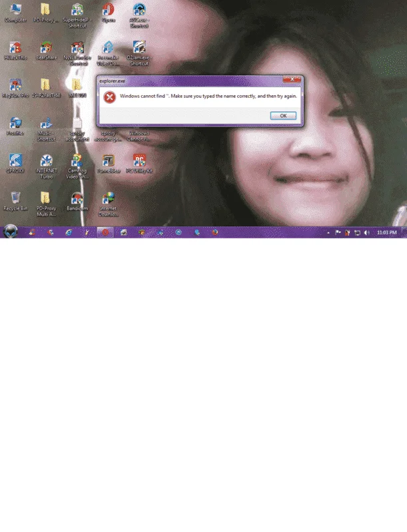The image size is (407, 532).
Task: Select the Music shortcut desktop icon
Action: [46, 129]
